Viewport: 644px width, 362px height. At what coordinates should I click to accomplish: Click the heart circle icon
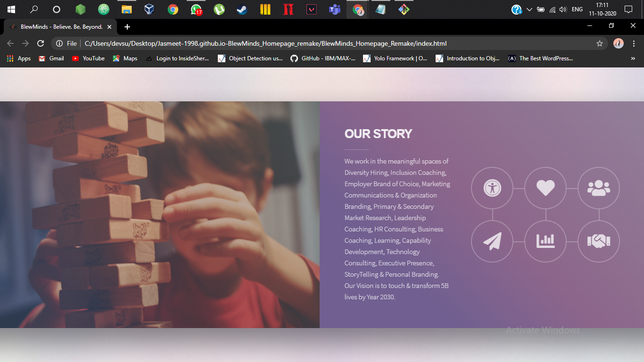click(545, 188)
